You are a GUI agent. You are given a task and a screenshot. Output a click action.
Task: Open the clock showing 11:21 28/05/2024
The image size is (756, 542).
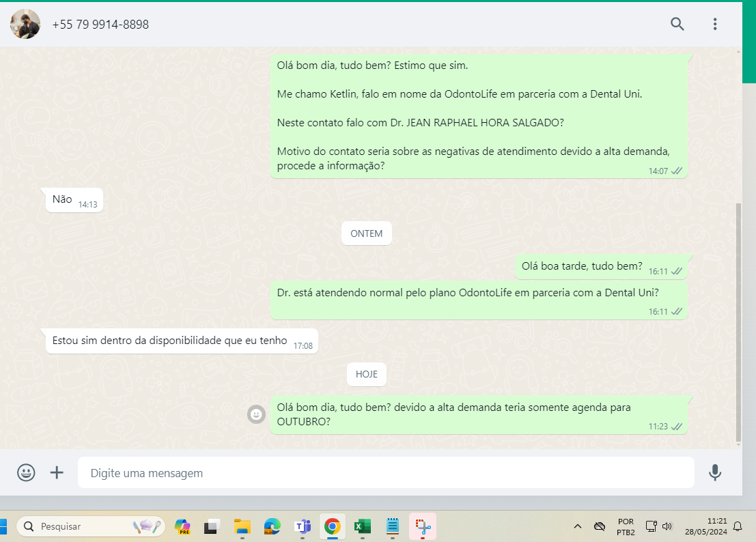click(x=706, y=526)
